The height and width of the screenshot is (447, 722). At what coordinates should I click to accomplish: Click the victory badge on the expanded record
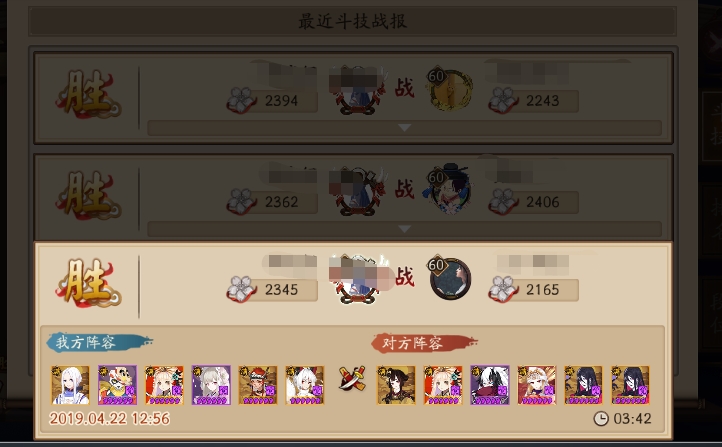pyautogui.click(x=88, y=282)
